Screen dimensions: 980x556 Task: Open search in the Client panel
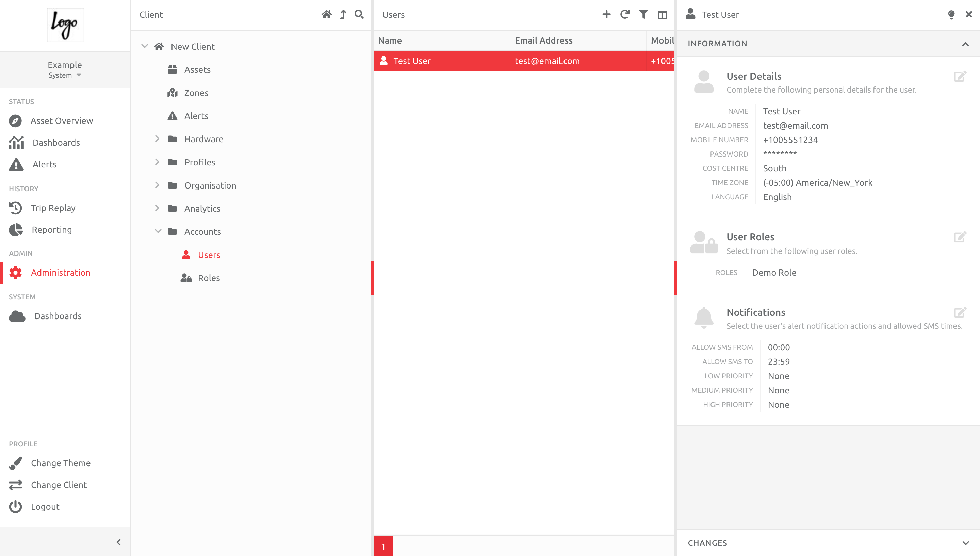click(x=359, y=14)
